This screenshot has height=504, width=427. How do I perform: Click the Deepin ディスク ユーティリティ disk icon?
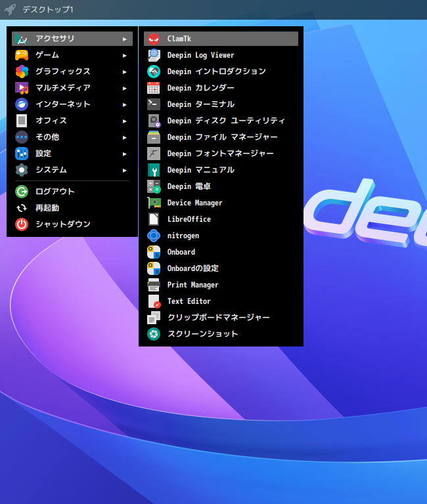pyautogui.click(x=154, y=121)
